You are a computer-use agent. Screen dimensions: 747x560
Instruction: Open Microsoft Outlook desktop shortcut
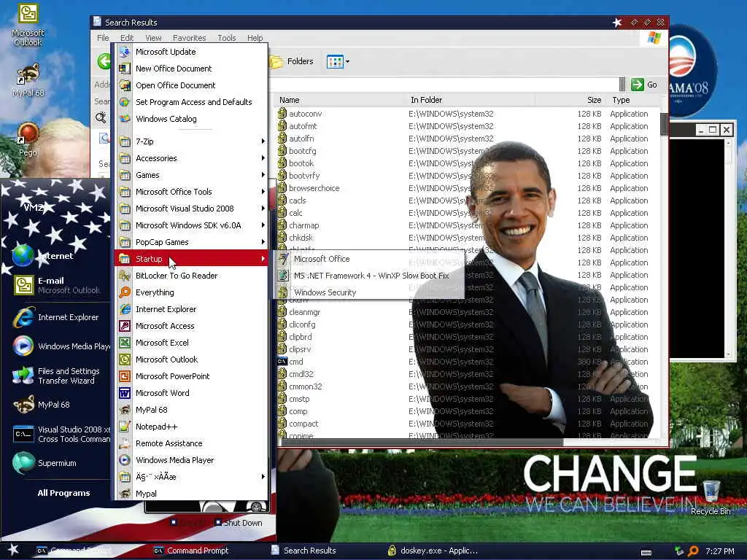click(x=28, y=25)
